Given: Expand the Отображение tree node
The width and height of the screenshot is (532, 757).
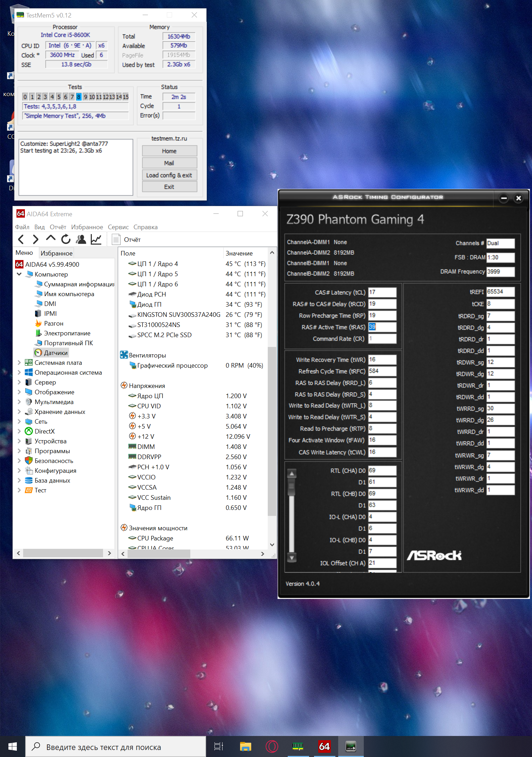Looking at the screenshot, I should tap(19, 392).
